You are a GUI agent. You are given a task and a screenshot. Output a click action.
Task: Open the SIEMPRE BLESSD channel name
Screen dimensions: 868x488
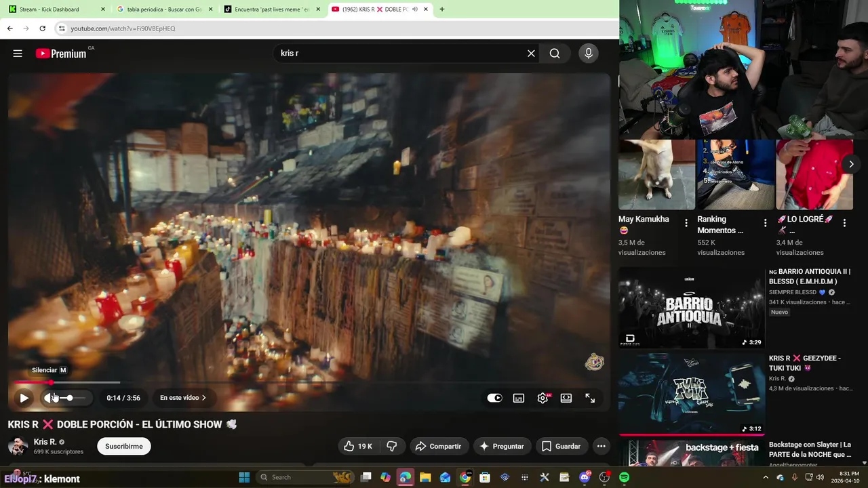pos(792,292)
